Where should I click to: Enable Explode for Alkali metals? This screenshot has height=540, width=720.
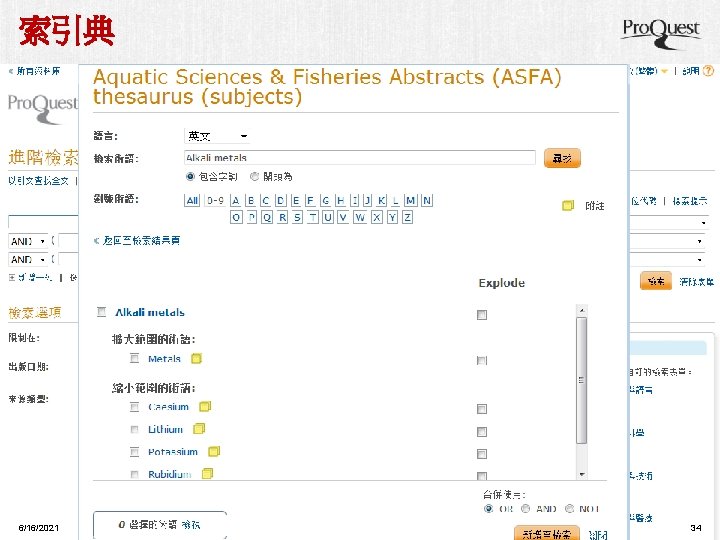482,315
